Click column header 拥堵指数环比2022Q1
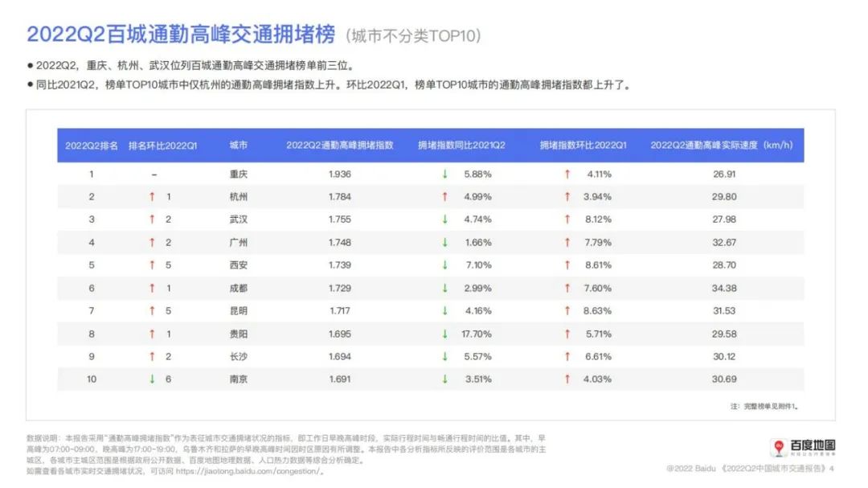 pyautogui.click(x=583, y=146)
